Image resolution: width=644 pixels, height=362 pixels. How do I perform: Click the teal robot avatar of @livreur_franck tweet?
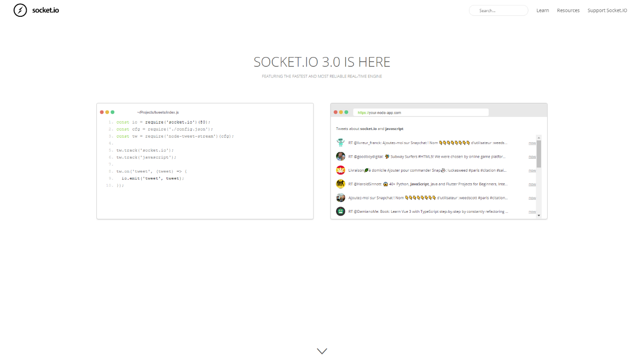point(340,143)
